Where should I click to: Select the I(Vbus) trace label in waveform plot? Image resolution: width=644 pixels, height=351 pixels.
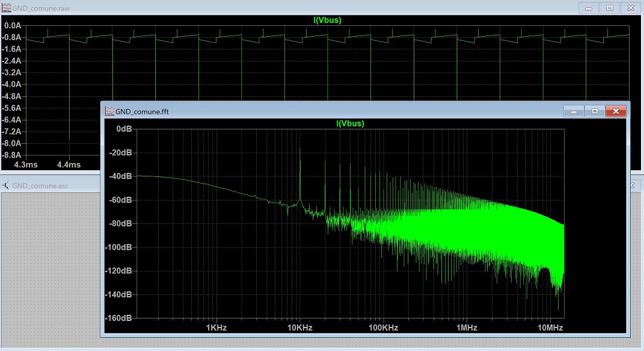[x=328, y=20]
